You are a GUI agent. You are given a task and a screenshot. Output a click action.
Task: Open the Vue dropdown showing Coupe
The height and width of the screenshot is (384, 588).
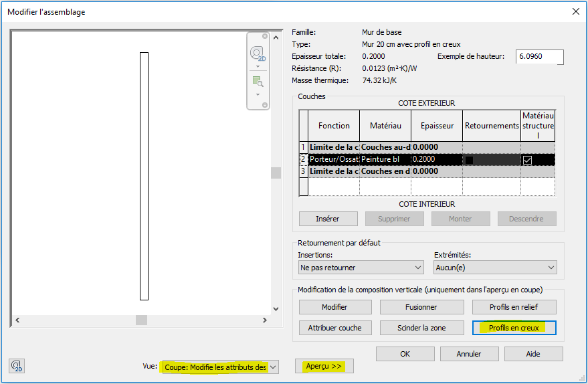[219, 367]
